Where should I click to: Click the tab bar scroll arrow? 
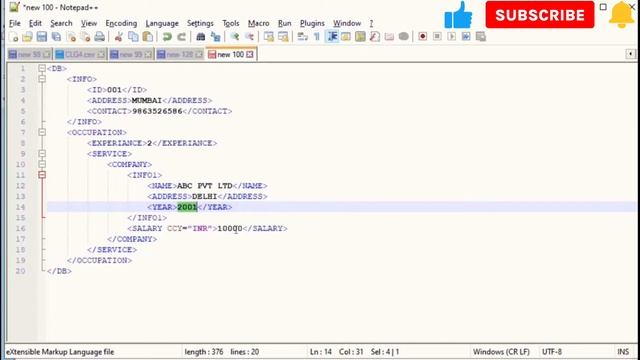coord(631,54)
